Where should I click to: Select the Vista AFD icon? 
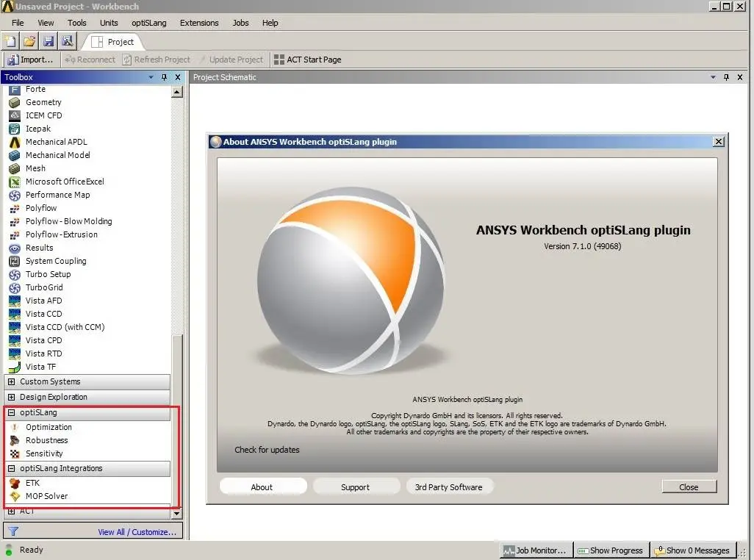point(15,301)
